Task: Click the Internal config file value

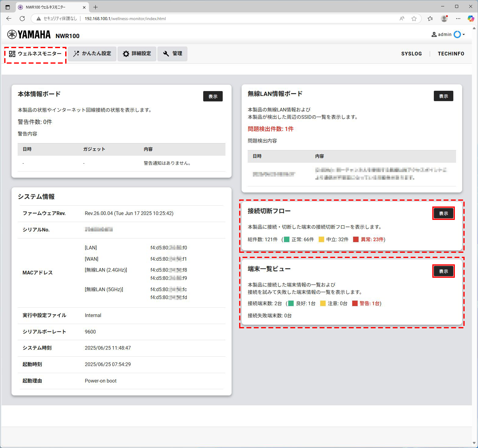Action: pos(93,315)
